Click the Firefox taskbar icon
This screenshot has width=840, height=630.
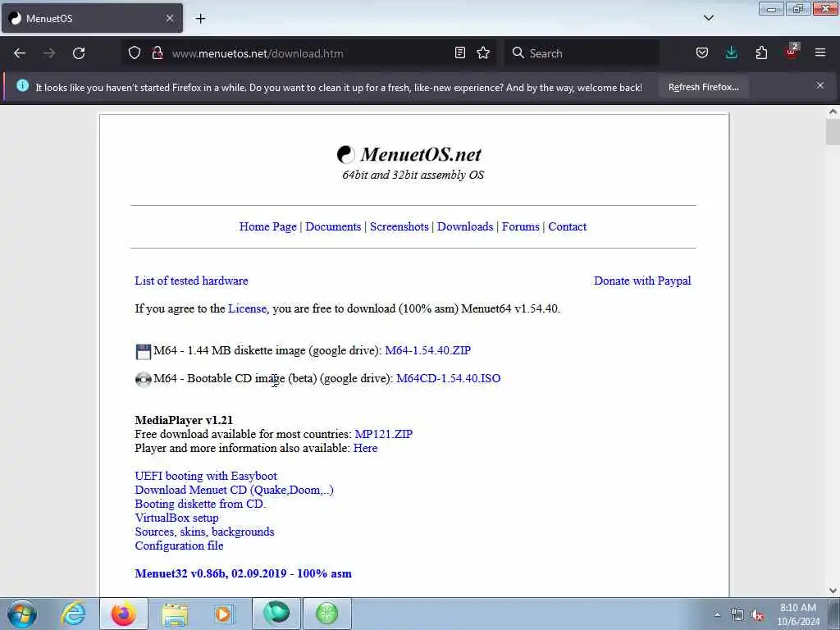point(123,614)
